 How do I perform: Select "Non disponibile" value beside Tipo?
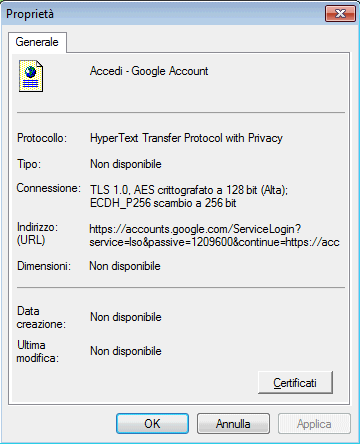tap(126, 164)
